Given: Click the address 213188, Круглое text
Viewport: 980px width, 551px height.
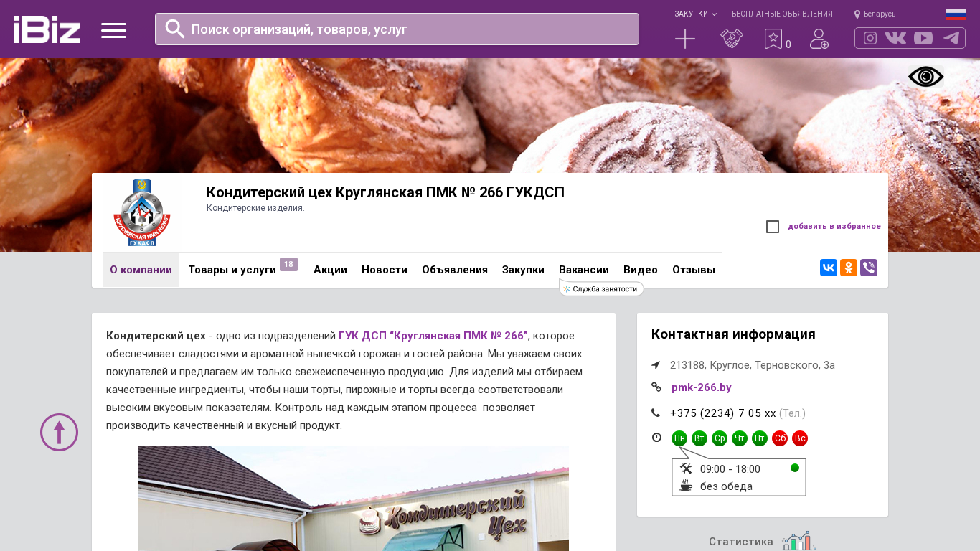Looking at the screenshot, I should click(x=753, y=365).
